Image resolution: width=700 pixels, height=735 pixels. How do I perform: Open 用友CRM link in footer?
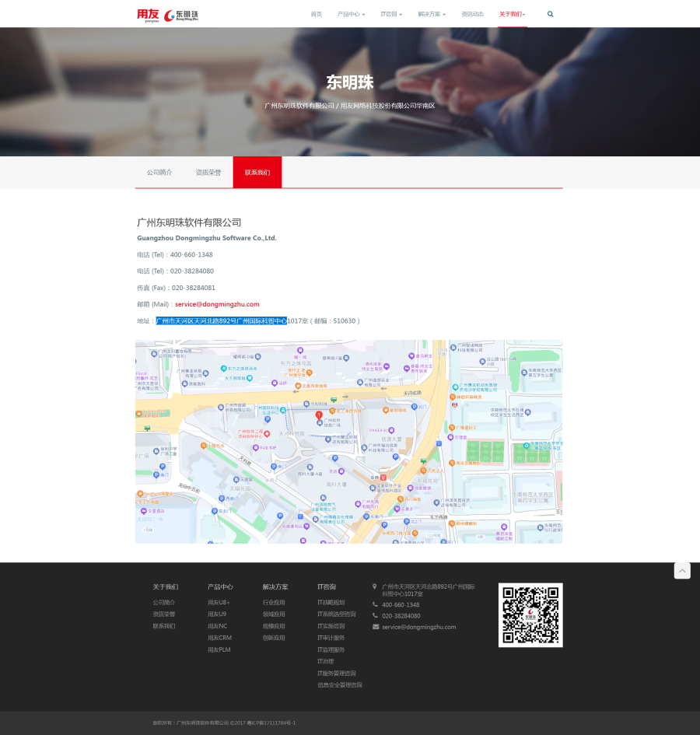219,638
